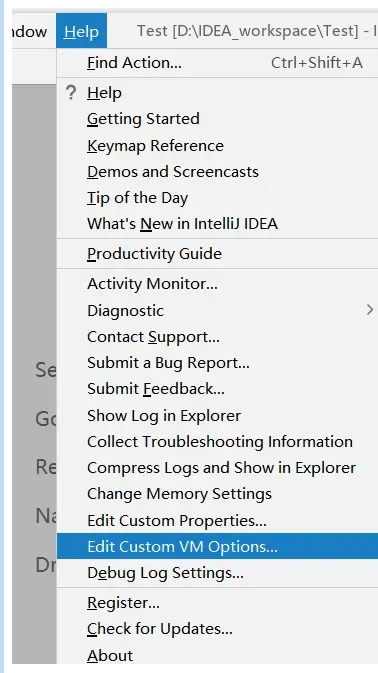Select Edit Custom VM Options
The height and width of the screenshot is (673, 378).
pyautogui.click(x=218, y=546)
